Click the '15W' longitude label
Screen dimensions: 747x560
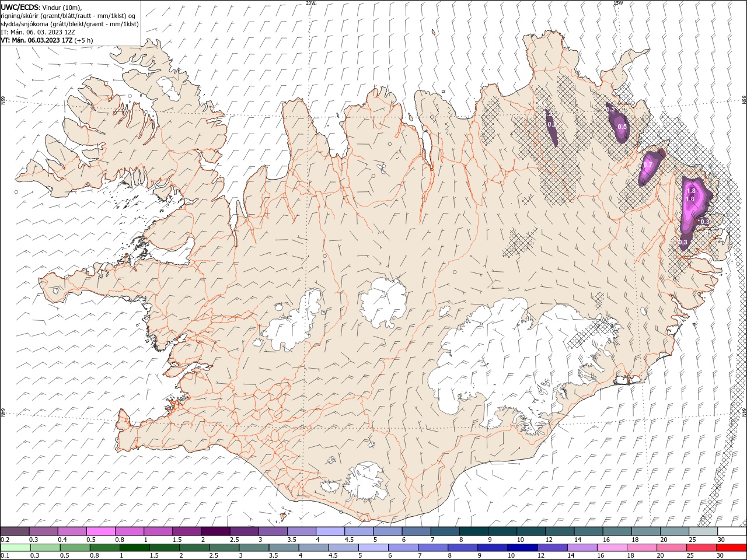tap(619, 2)
